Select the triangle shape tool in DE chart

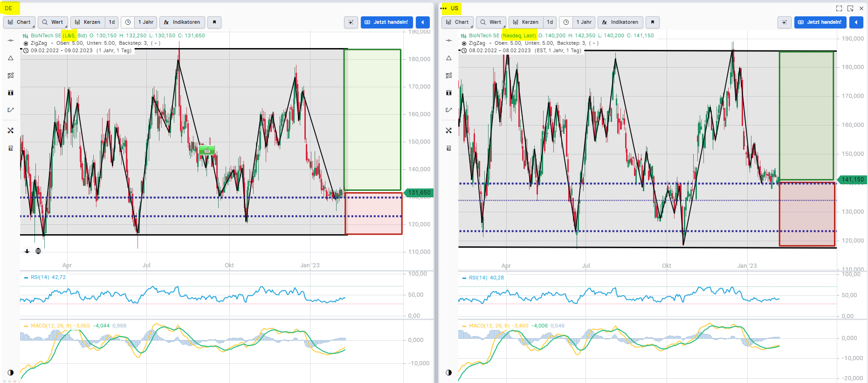click(11, 58)
